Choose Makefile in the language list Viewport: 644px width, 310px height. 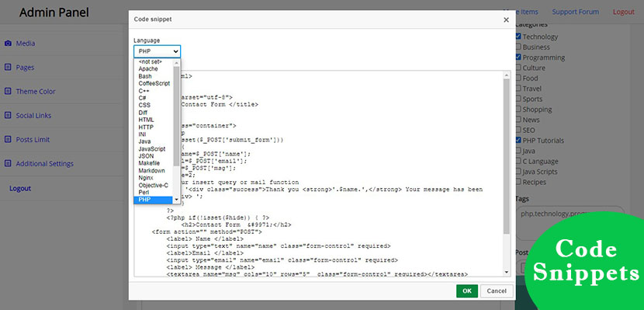tap(154, 163)
